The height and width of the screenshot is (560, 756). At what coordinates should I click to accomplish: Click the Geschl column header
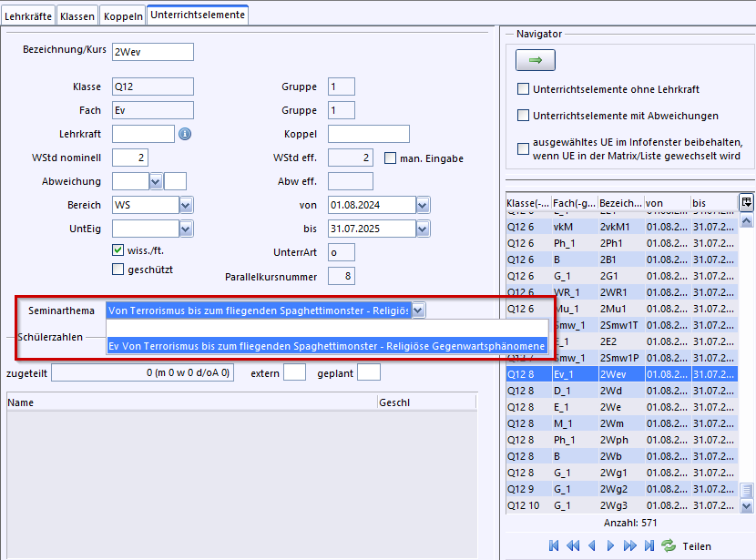tap(426, 402)
